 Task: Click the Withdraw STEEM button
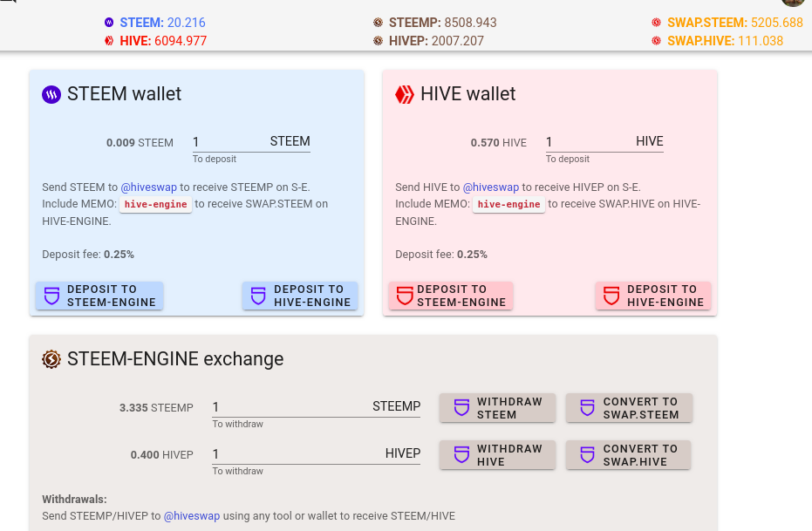coord(498,408)
